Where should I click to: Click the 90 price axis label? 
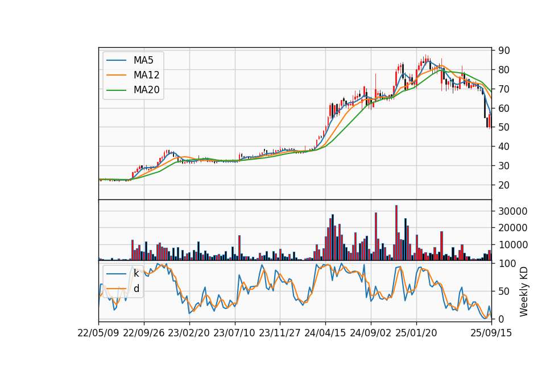click(504, 51)
